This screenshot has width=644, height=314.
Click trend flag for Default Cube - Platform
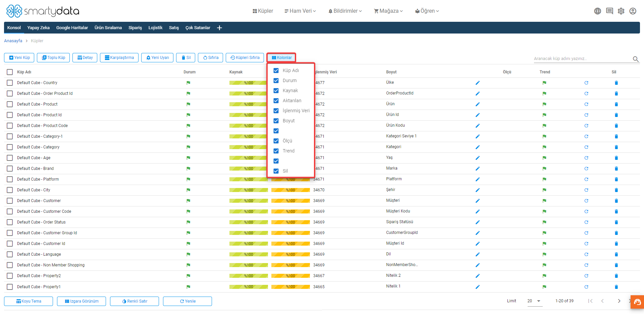[544, 179]
